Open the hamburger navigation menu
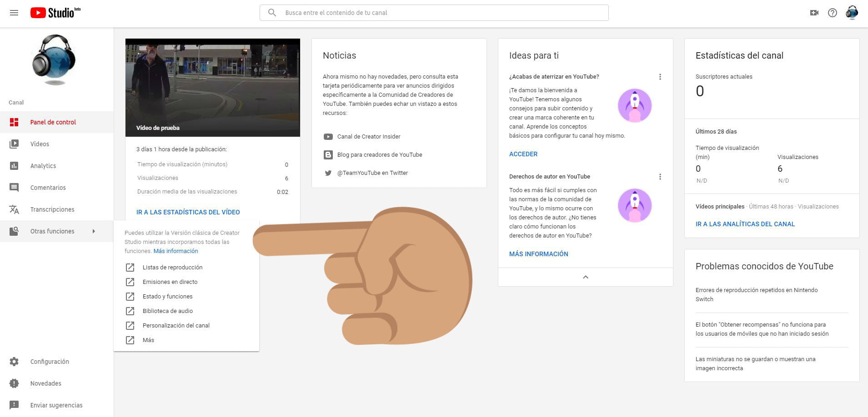The height and width of the screenshot is (417, 868). (14, 13)
